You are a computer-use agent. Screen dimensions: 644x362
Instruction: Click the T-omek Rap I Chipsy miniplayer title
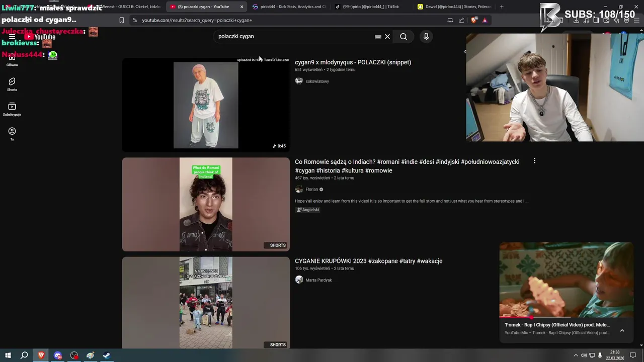coord(557,325)
